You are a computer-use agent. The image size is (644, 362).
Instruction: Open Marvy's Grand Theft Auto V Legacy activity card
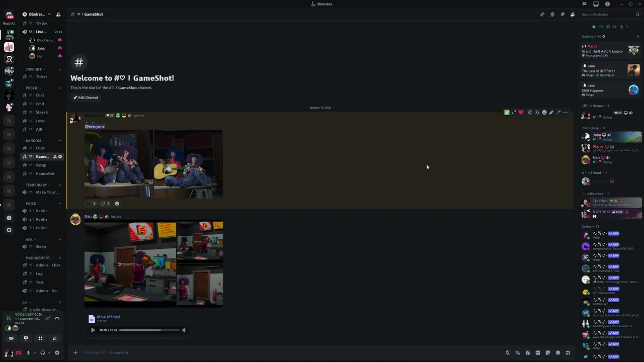point(611,51)
